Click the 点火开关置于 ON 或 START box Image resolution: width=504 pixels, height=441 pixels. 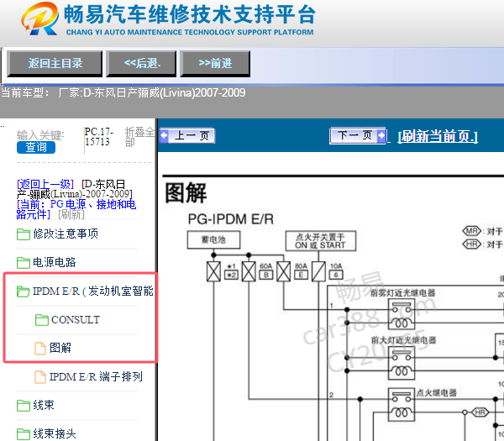point(321,241)
